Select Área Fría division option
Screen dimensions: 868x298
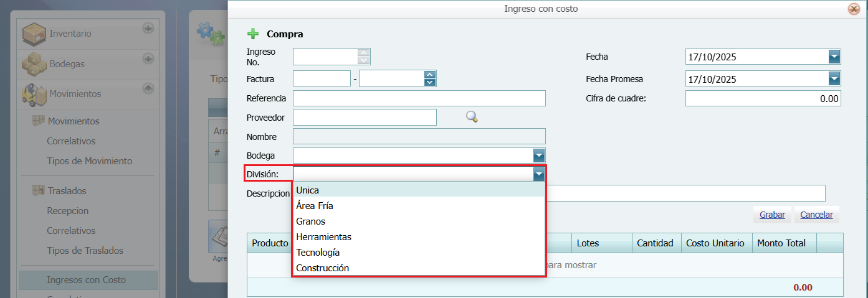[x=418, y=206]
